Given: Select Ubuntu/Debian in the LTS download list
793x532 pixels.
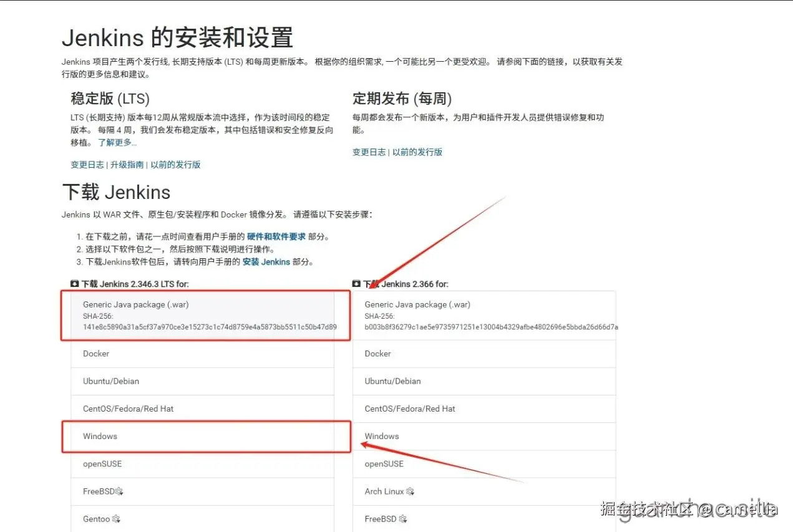Looking at the screenshot, I should point(203,381).
